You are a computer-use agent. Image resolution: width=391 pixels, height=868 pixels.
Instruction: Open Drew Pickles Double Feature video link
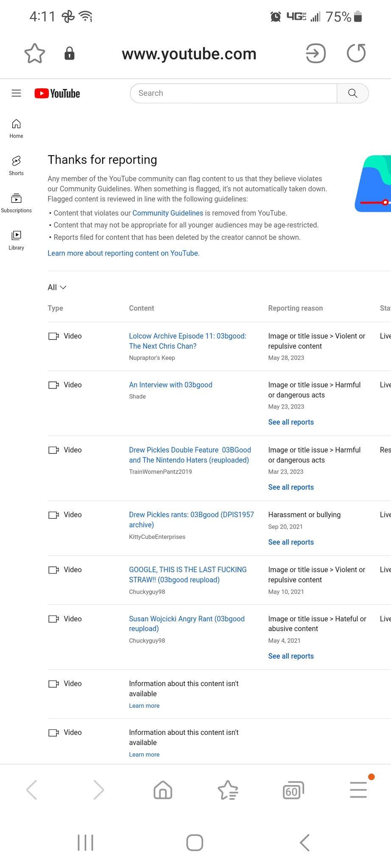(190, 455)
